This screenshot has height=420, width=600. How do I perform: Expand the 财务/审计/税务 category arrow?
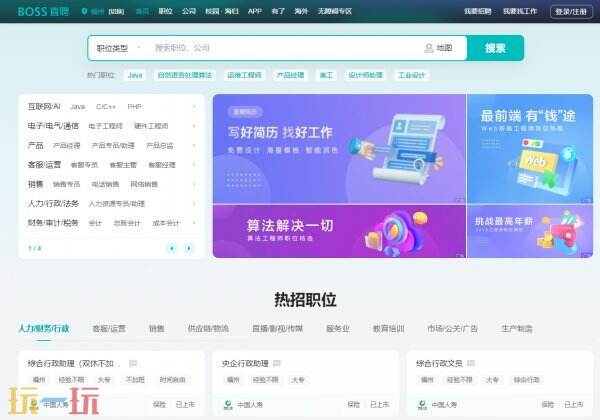tap(194, 223)
